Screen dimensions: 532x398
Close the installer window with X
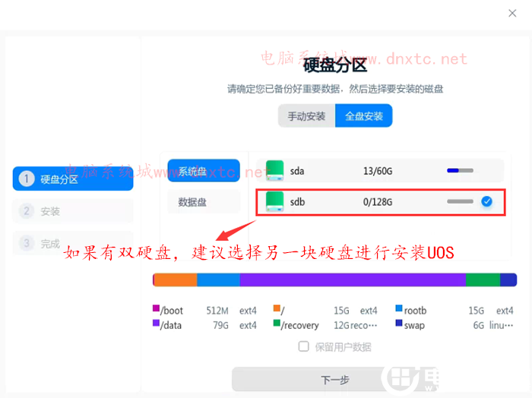tap(512, 13)
